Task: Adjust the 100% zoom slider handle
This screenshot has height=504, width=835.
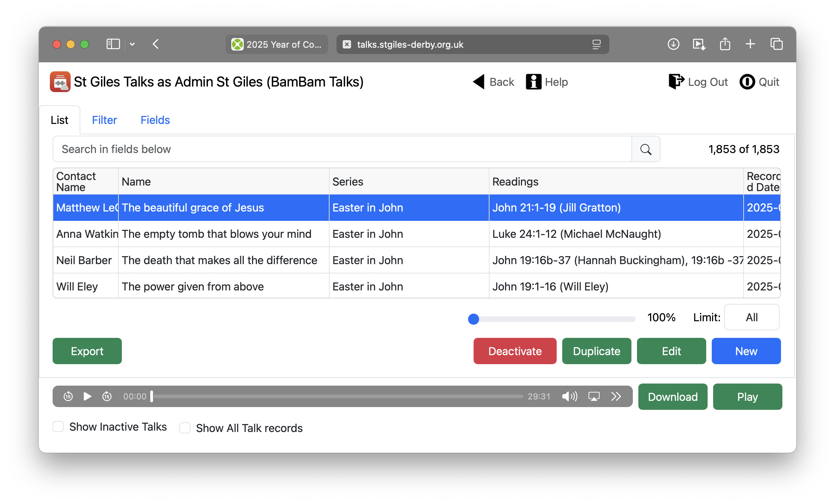Action: coord(473,319)
